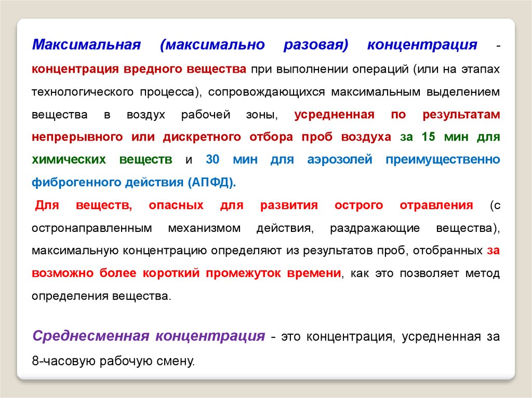532x398 pixels.
Task: Select the red words "отбора проб воздуха"
Action: [x=320, y=137]
